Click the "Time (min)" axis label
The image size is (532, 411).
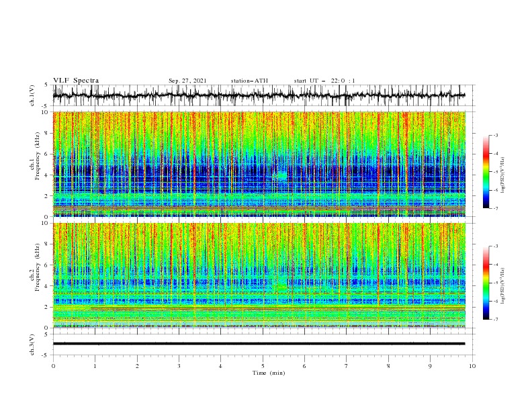click(x=269, y=373)
